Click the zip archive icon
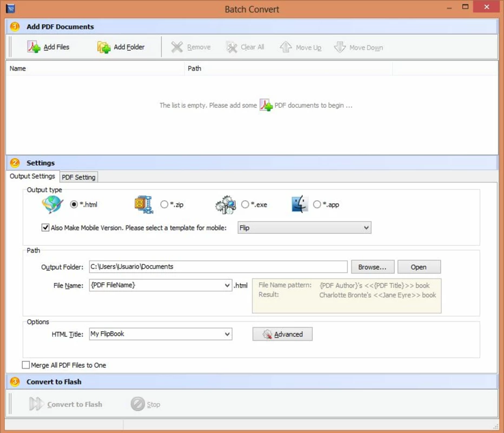 [x=143, y=205]
